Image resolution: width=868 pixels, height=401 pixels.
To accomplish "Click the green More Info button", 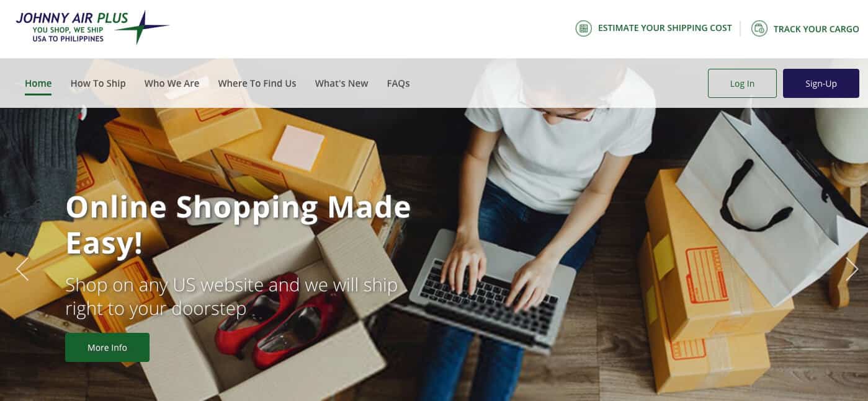I will [107, 348].
